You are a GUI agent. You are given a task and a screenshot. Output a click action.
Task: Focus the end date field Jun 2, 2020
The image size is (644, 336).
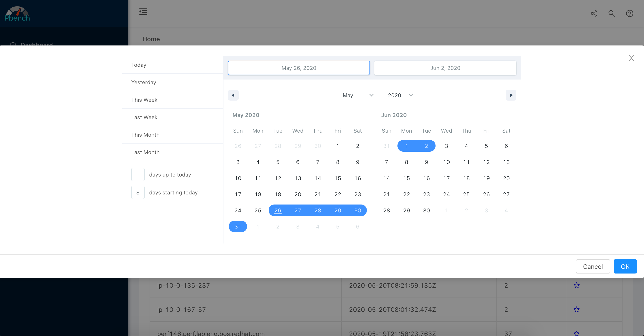coord(445,68)
